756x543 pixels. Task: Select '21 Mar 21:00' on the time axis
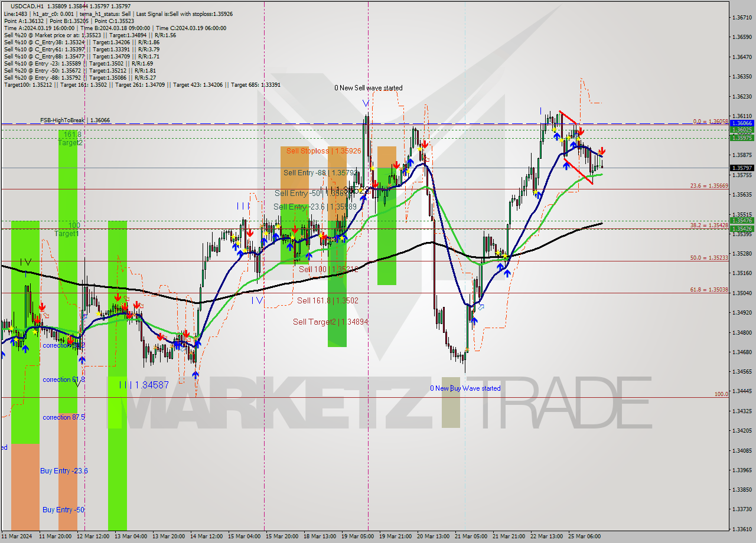[x=509, y=537]
